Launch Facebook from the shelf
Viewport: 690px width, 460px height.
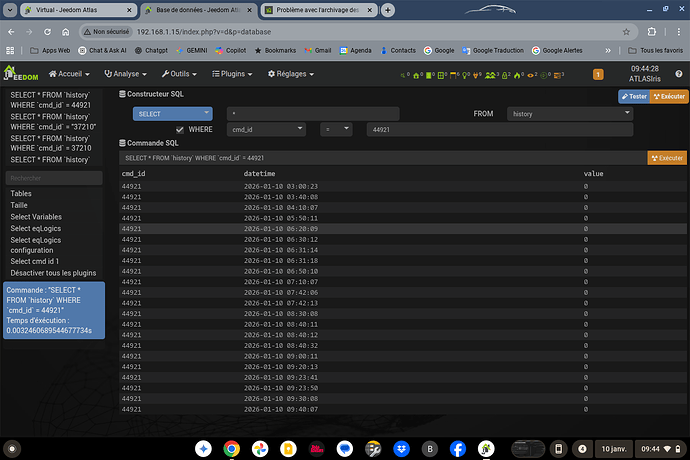point(459,447)
